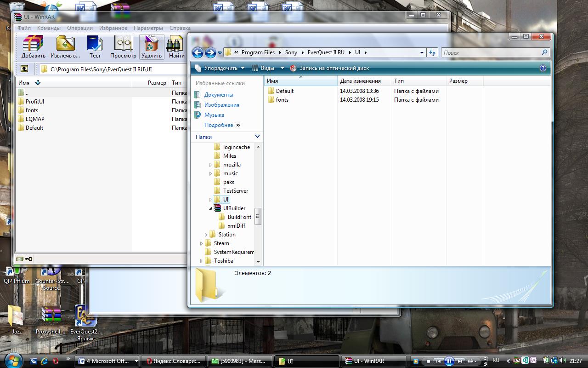
Task: Collapse the Папки (Folders) pane chevron
Action: pos(257,137)
